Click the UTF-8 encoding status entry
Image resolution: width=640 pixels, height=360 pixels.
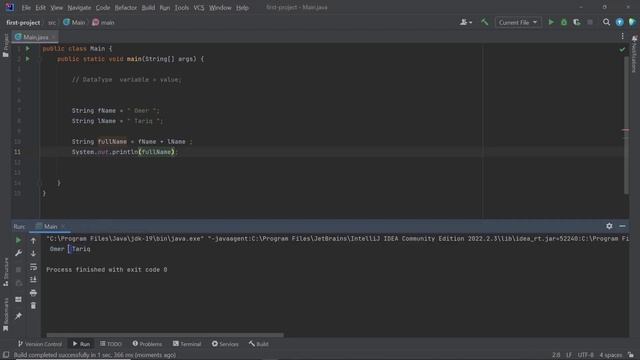585,355
